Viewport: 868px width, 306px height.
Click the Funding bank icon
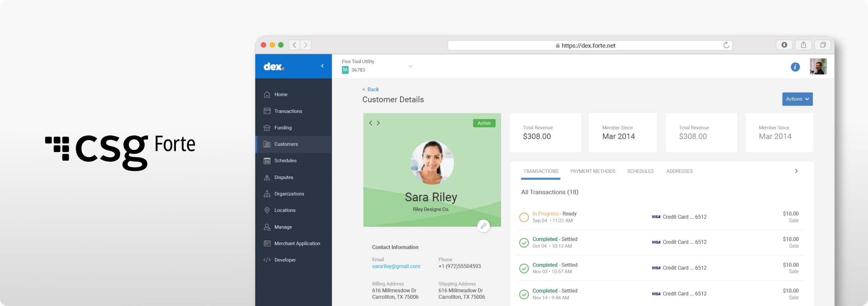267,128
